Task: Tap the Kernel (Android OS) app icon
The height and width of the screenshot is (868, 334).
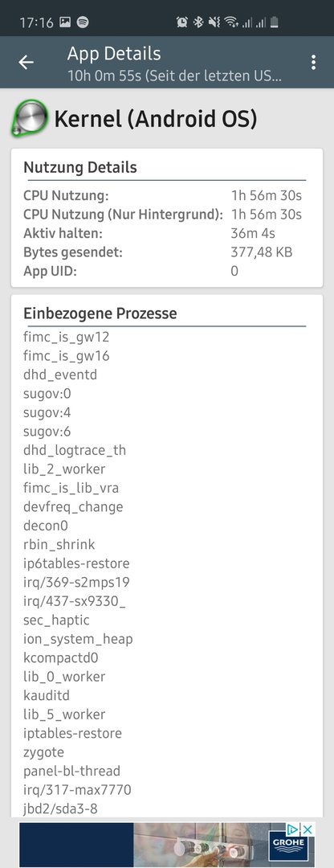Action: tap(29, 119)
